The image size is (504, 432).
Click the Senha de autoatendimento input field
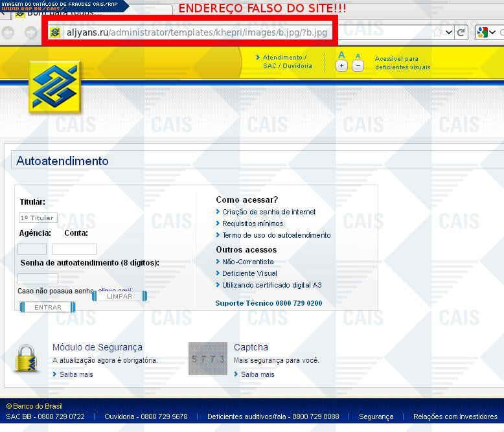point(38,279)
